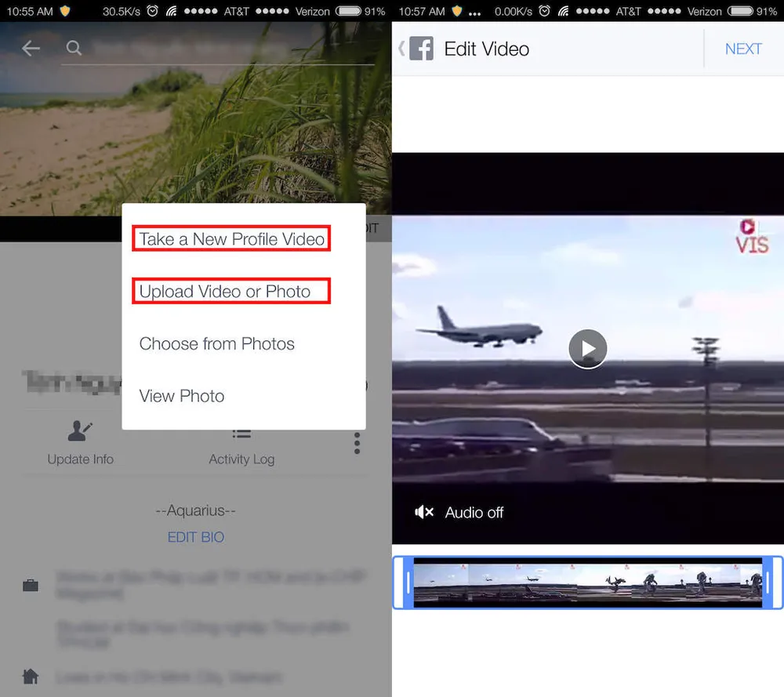Open EDIT BIO under the Aquarius text
This screenshot has height=697, width=784.
coord(195,537)
